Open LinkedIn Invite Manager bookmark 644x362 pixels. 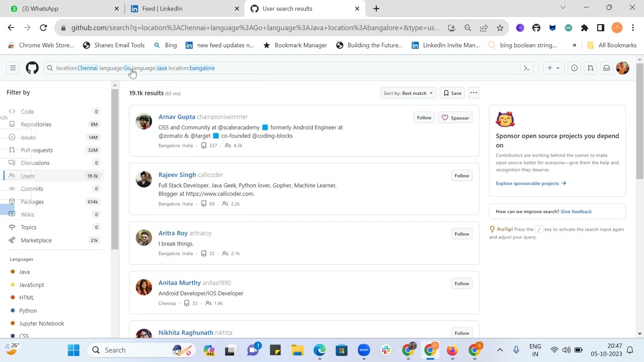click(445, 45)
